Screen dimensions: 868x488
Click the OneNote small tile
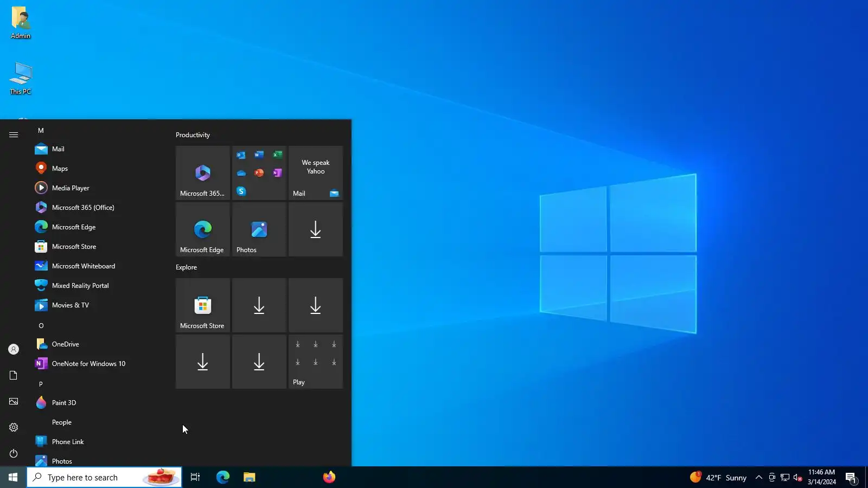pos(277,173)
